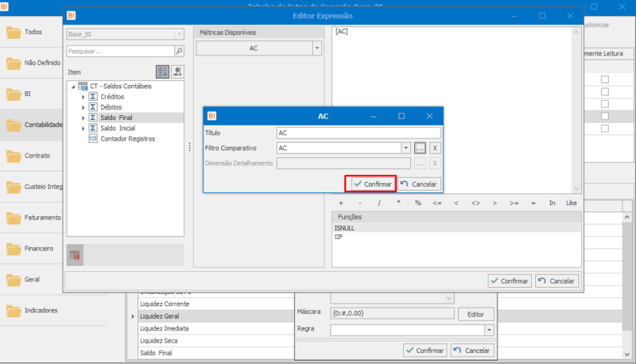Viewport: 636px width, 364px height.
Task: Open the Regra dropdown arrow
Action: point(489,330)
